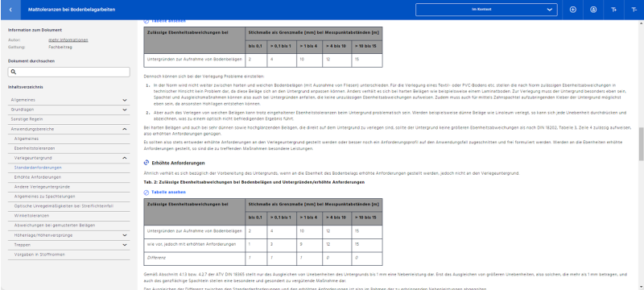Expand the Treppen section chevron
The image size is (644, 290).
[x=125, y=245]
